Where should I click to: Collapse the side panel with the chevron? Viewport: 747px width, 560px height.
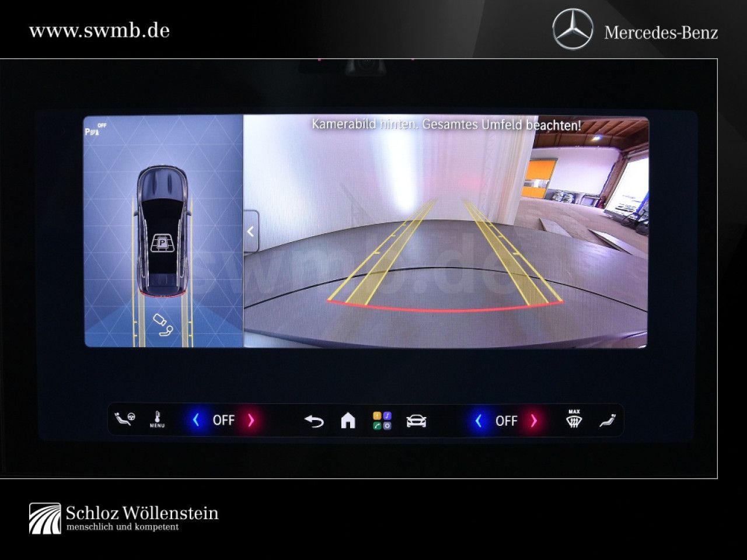(x=251, y=232)
